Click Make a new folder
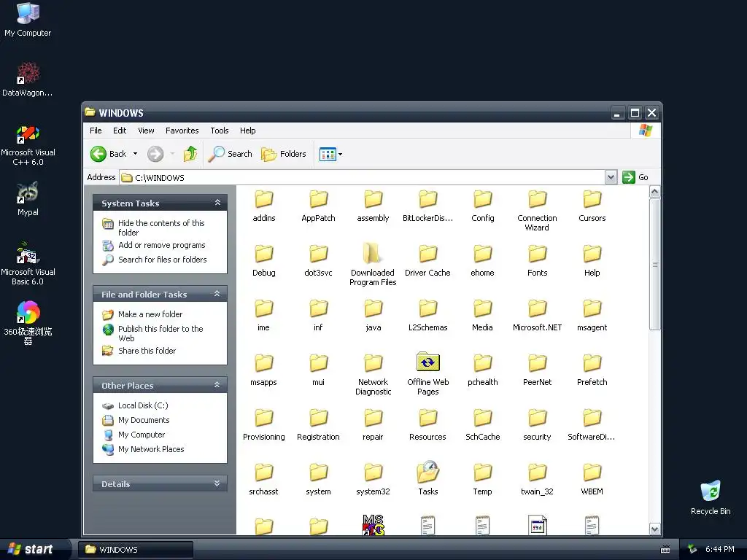Image resolution: width=747 pixels, height=560 pixels. [150, 314]
